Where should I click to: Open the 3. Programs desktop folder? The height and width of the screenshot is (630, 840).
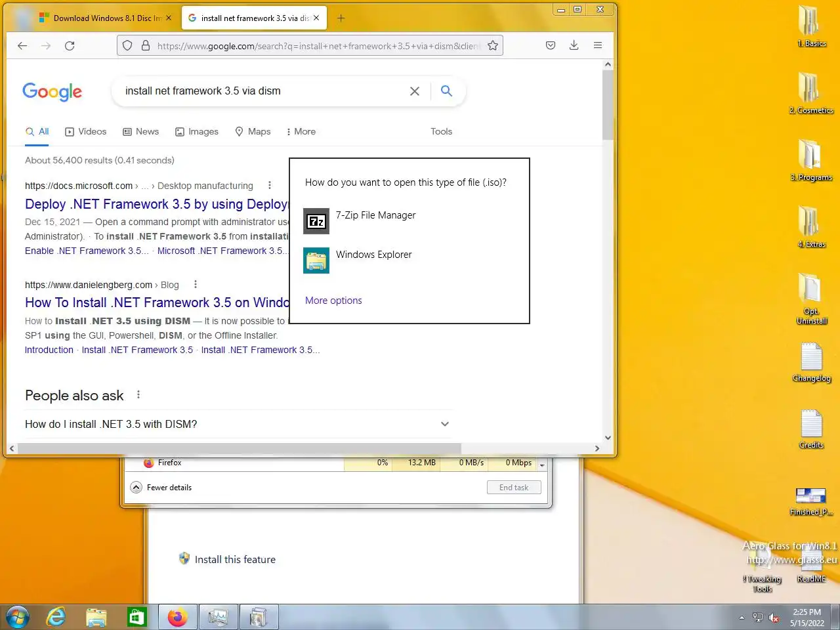point(811,160)
